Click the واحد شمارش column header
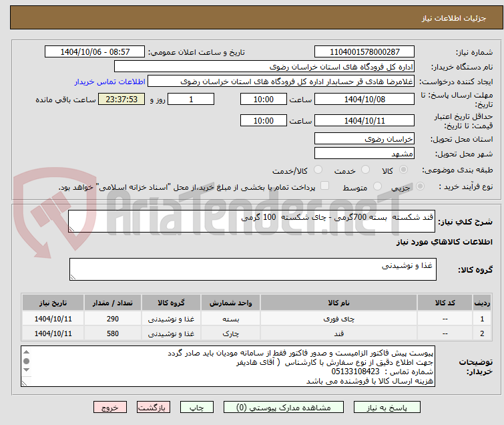This screenshot has width=504, height=425. coord(230,303)
